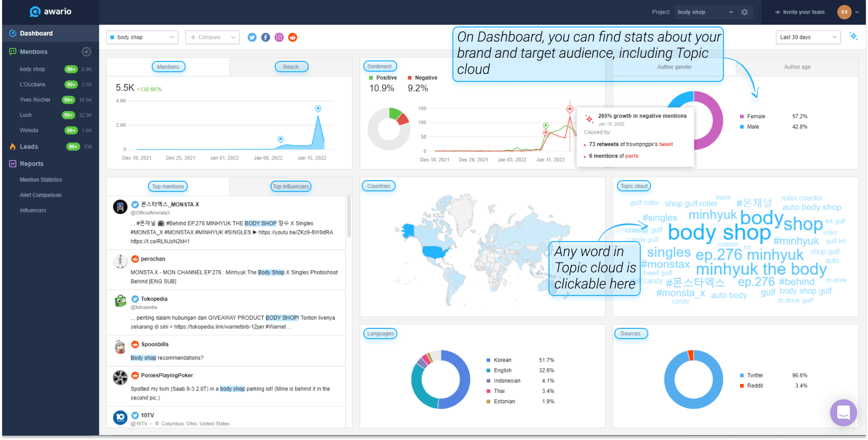Click the red negative peak marker
The width and height of the screenshot is (868, 440).
569,109
